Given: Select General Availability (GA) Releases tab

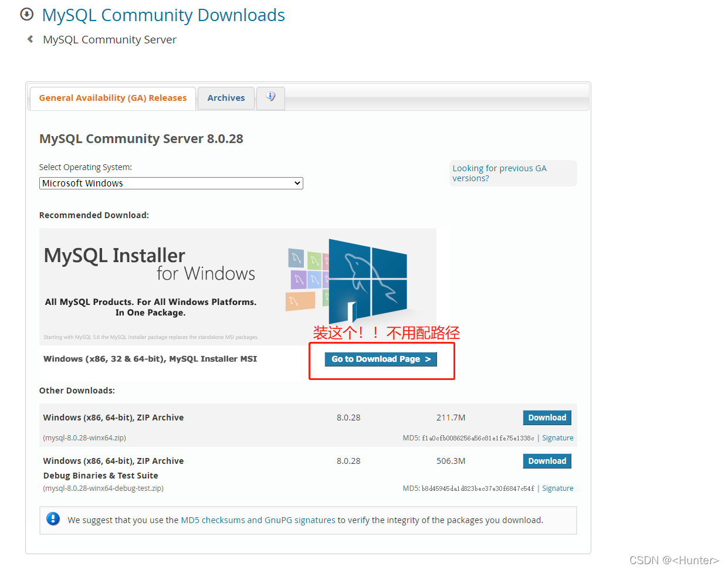Looking at the screenshot, I should 113,98.
